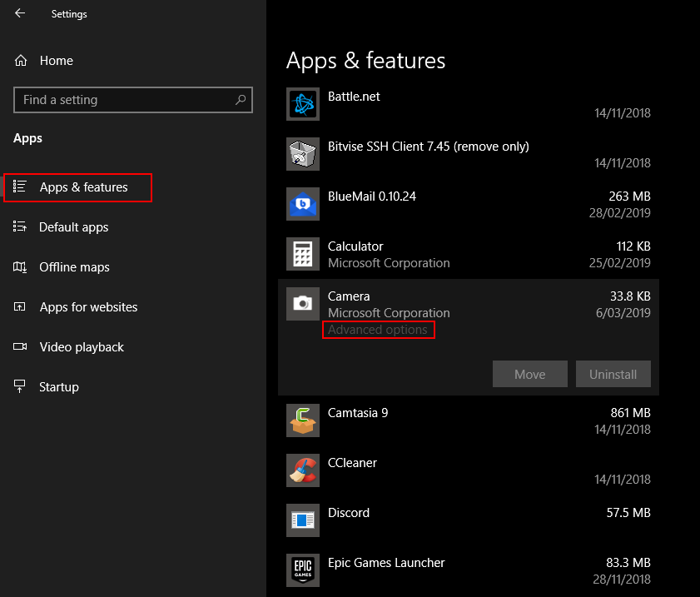The width and height of the screenshot is (700, 597).
Task: Click the Uninstall button for Camera
Action: point(613,374)
